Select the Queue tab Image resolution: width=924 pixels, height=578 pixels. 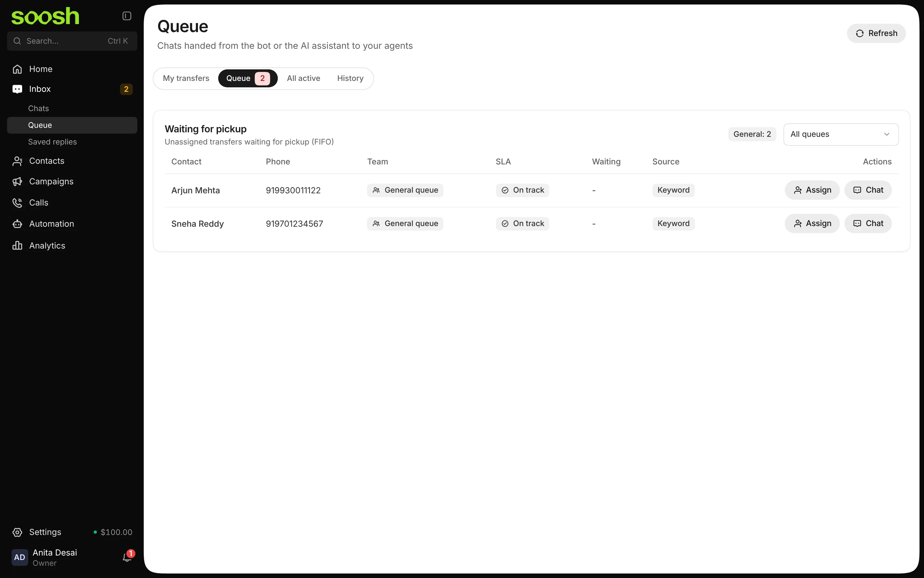[248, 78]
